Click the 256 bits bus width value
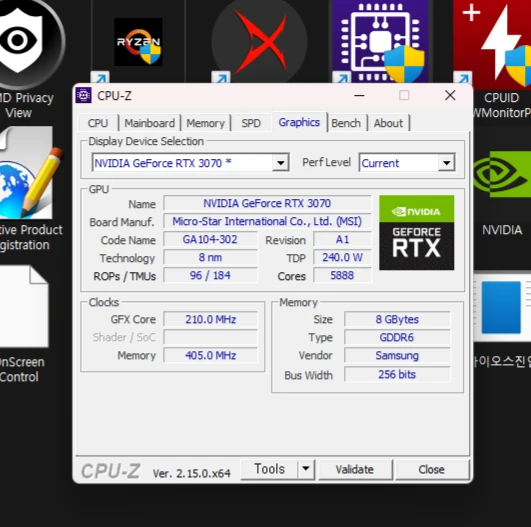The image size is (531, 527). 397,374
